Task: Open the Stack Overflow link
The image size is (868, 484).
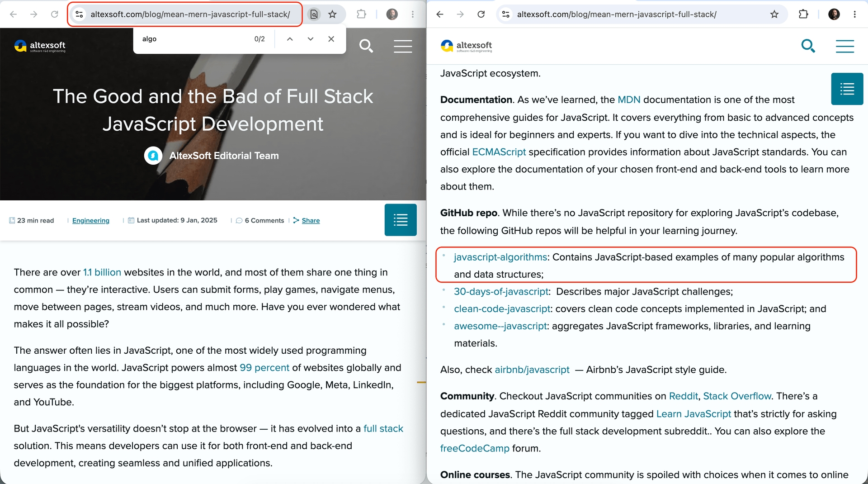Action: coord(737,396)
